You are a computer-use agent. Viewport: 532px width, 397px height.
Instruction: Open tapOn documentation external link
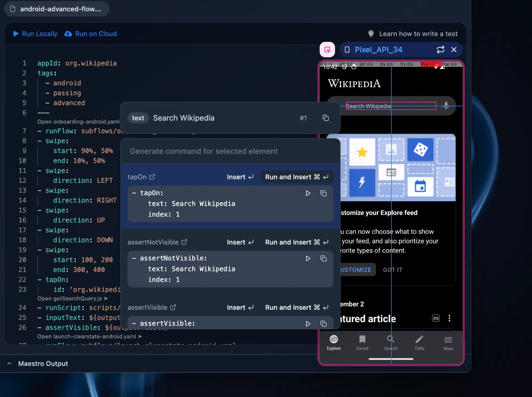[152, 177]
